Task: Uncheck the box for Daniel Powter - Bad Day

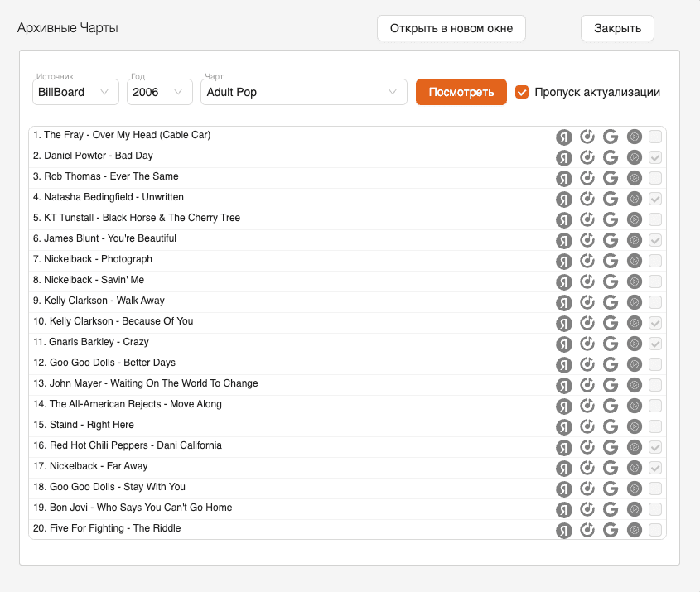Action: (x=655, y=157)
